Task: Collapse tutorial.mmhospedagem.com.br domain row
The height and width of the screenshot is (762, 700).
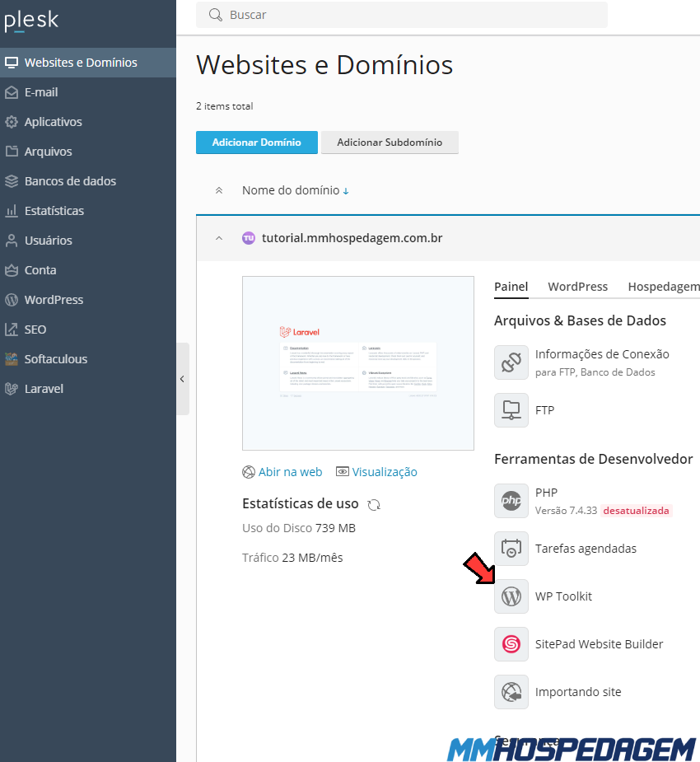Action: tap(219, 238)
